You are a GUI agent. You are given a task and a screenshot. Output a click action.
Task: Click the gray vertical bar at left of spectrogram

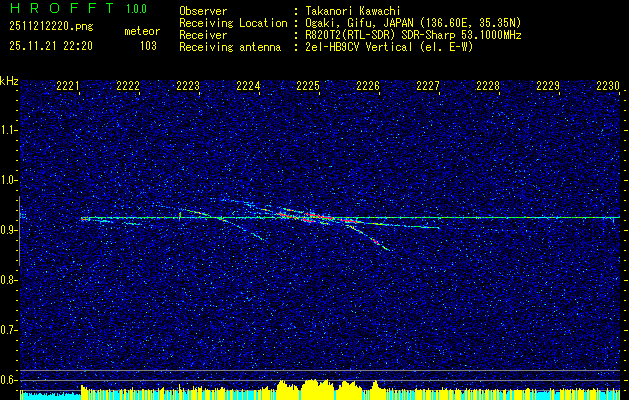pyautogui.click(x=19, y=231)
